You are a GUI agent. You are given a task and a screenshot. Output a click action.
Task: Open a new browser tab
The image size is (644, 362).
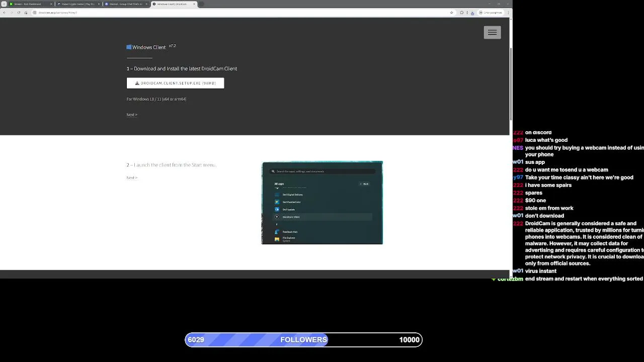[x=201, y=4]
